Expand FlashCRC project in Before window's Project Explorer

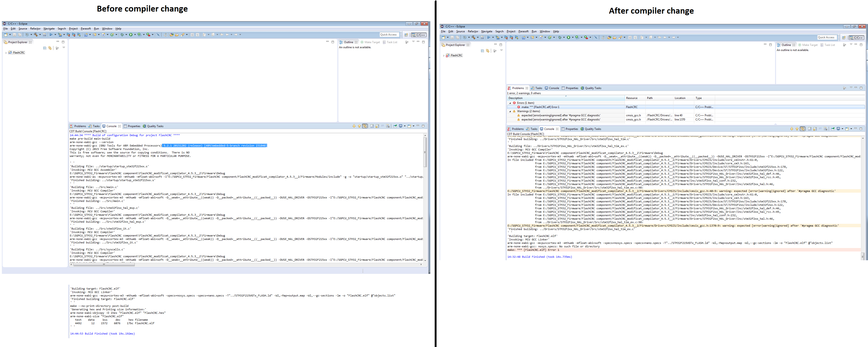(6, 53)
